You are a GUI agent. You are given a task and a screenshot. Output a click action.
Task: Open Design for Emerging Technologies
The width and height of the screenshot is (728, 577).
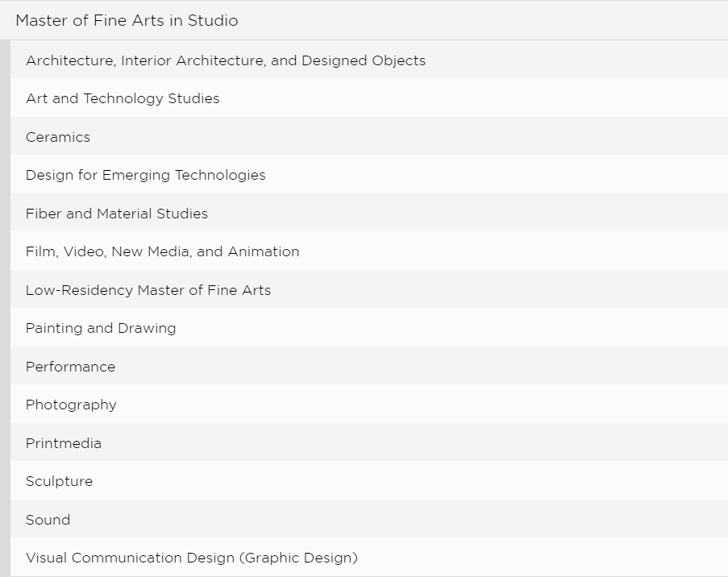coord(146,175)
